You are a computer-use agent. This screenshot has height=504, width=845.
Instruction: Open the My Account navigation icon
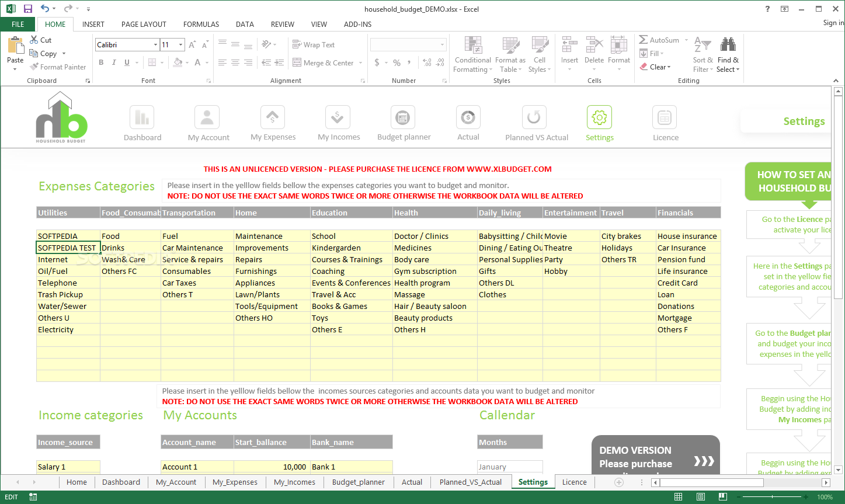(x=207, y=117)
